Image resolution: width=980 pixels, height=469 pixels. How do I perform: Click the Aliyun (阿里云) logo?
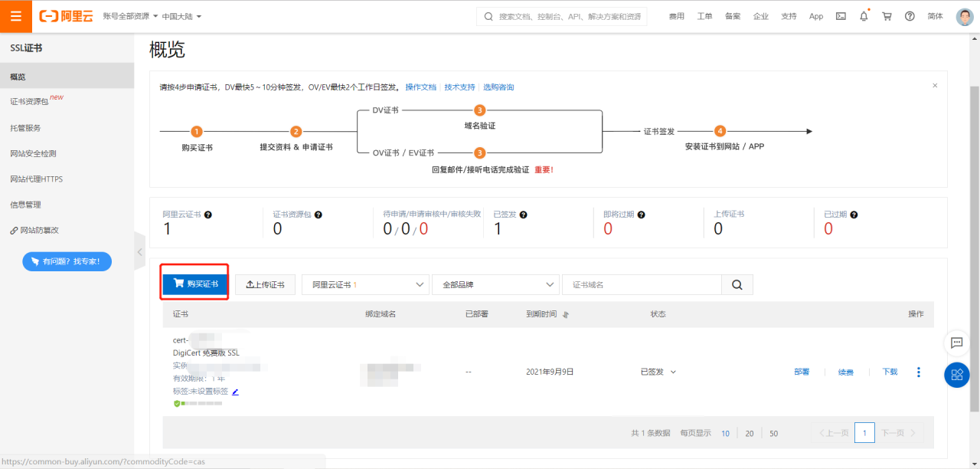(65, 15)
